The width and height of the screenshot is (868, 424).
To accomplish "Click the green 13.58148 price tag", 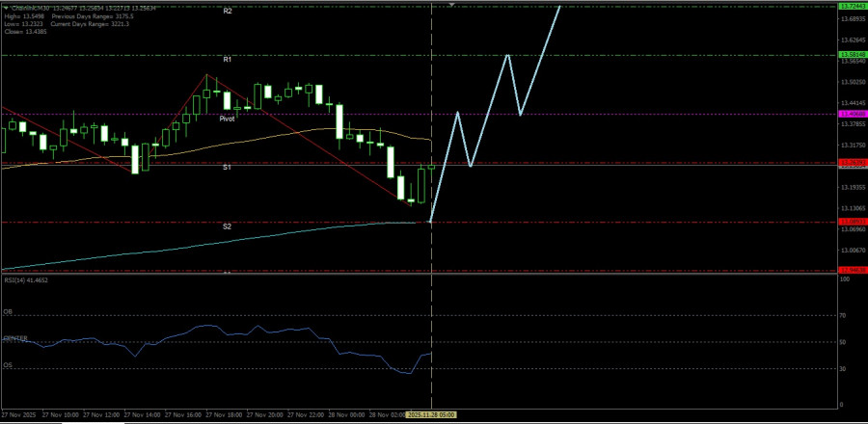I will point(852,55).
